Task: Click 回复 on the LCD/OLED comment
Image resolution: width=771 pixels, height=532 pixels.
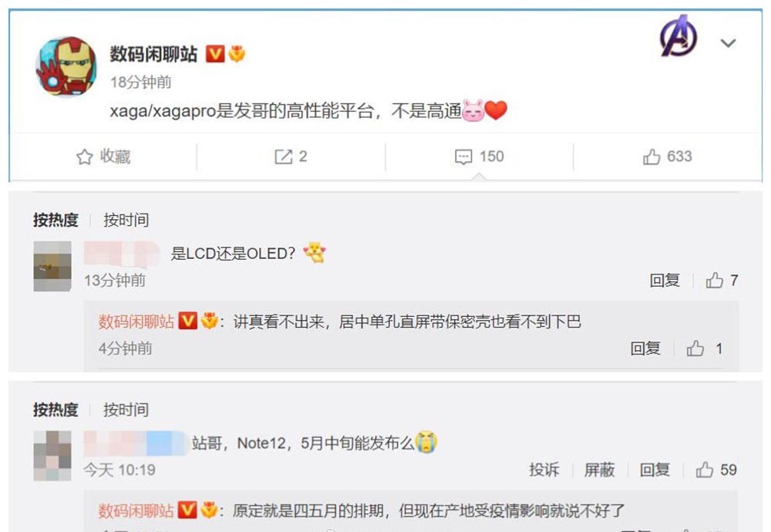Action: click(665, 280)
